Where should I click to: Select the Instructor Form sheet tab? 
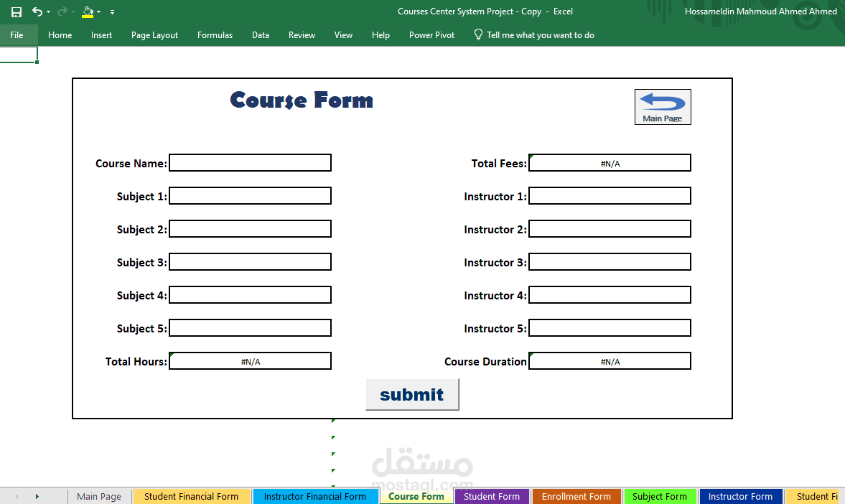click(740, 496)
